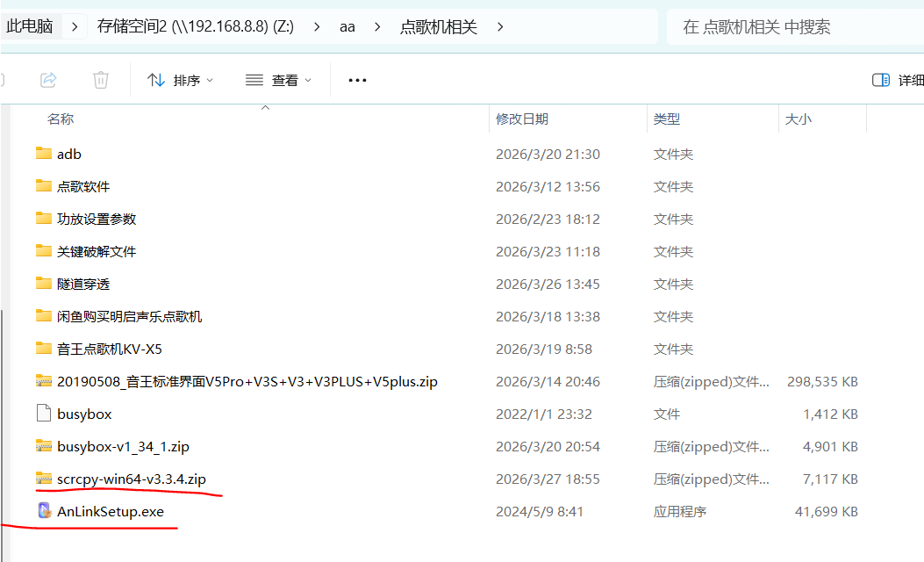This screenshot has height=562, width=924.
Task: Open the See more (...) menu
Action: coord(356,79)
